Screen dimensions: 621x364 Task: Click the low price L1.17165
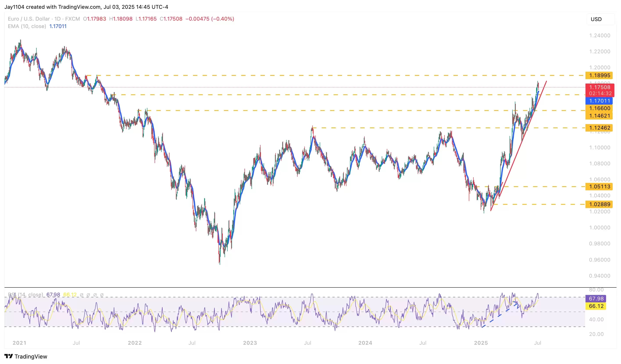tap(146, 19)
